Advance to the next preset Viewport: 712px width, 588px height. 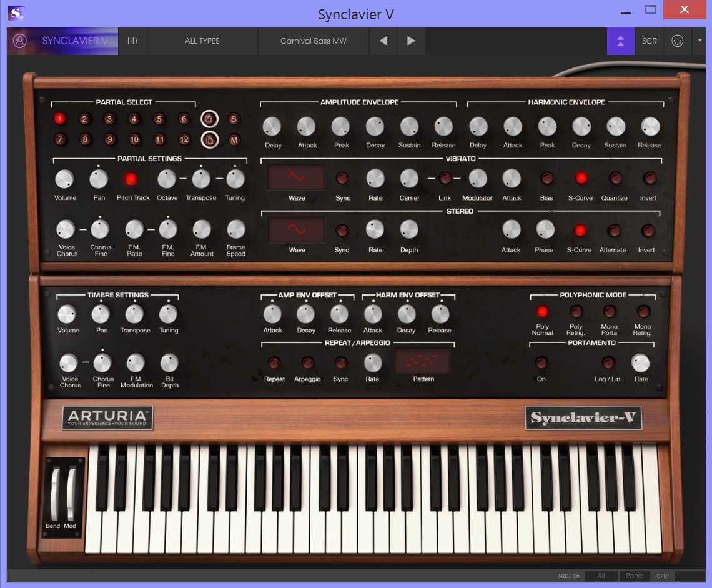coord(411,41)
